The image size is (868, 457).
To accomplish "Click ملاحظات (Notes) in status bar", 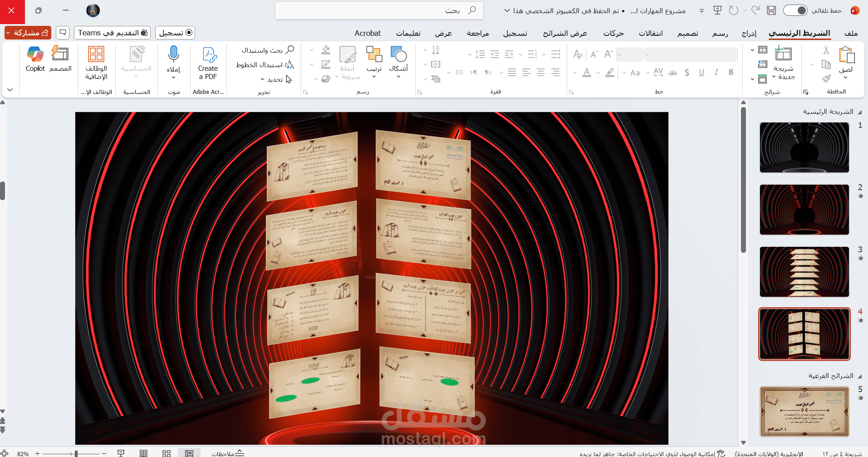I will (228, 453).
